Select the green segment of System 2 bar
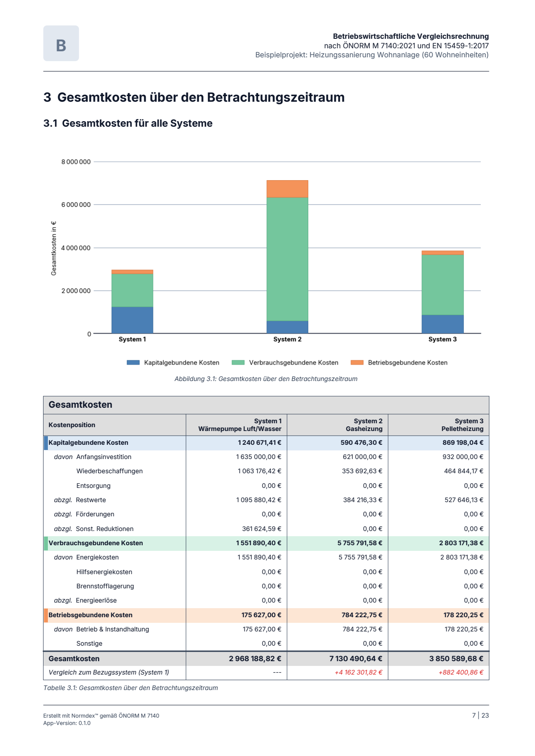Image resolution: width=535 pixels, height=756 pixels. coord(287,259)
